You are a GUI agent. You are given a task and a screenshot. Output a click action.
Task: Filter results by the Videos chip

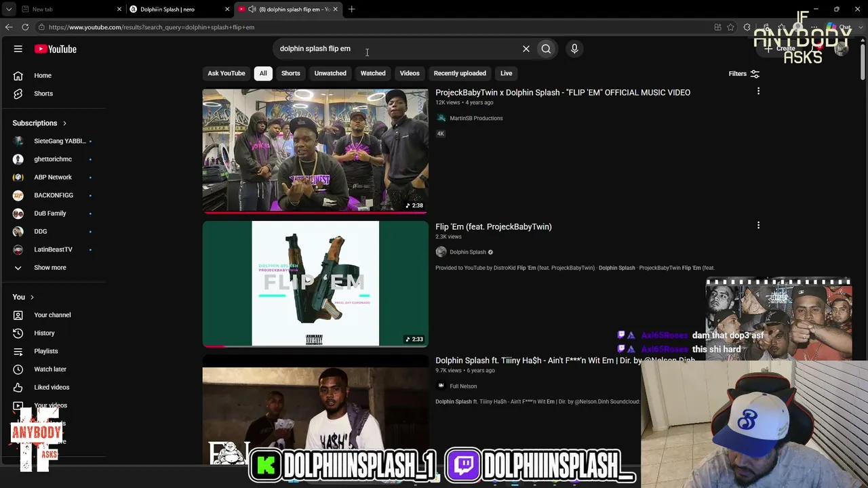point(410,73)
